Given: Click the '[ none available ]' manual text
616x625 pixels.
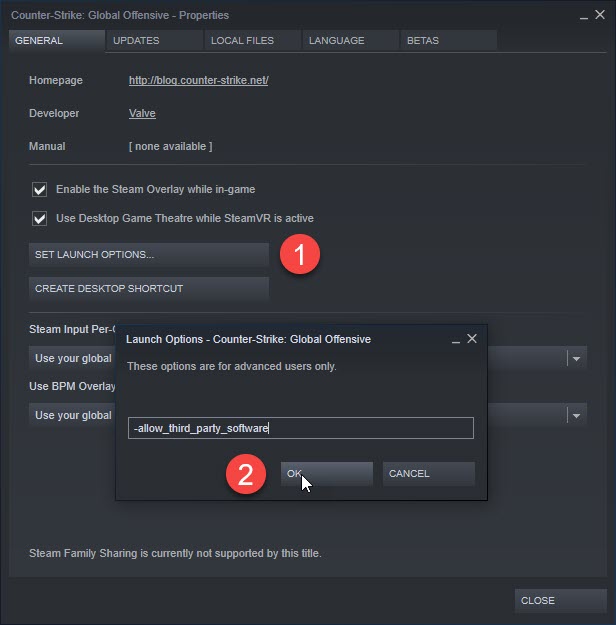Looking at the screenshot, I should click(x=171, y=146).
